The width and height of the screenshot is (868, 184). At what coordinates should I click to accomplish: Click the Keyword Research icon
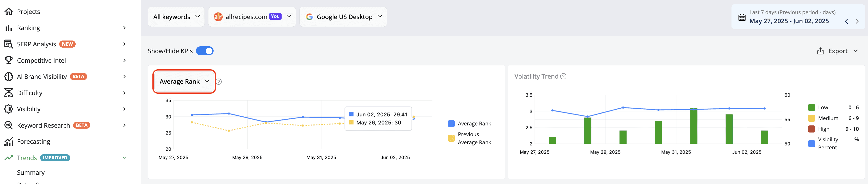8,125
